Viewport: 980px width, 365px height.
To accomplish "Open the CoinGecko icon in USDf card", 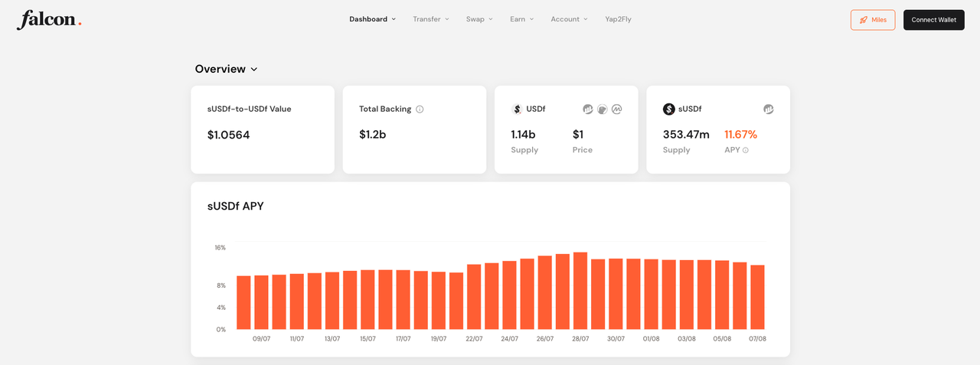I will click(603, 109).
